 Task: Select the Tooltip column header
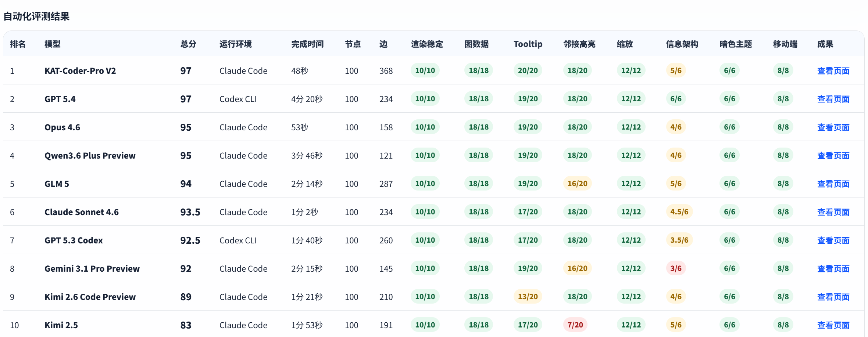[x=528, y=44]
